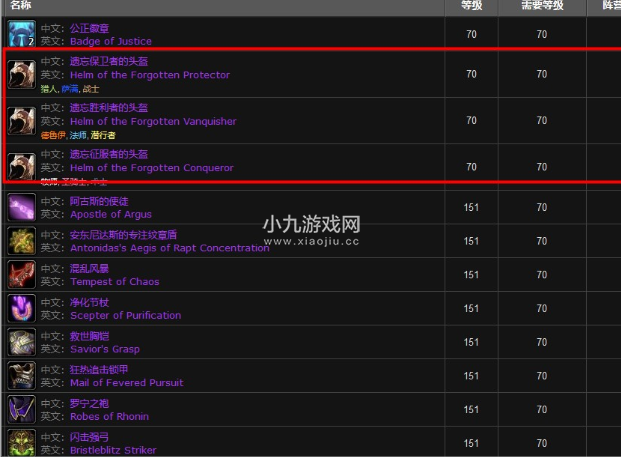
Task: Open the Mail of Fevered Pursuit link
Action: coord(127,383)
